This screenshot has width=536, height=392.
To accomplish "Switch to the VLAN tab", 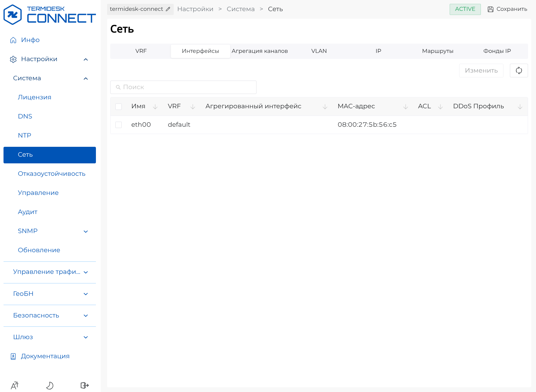I will point(319,51).
